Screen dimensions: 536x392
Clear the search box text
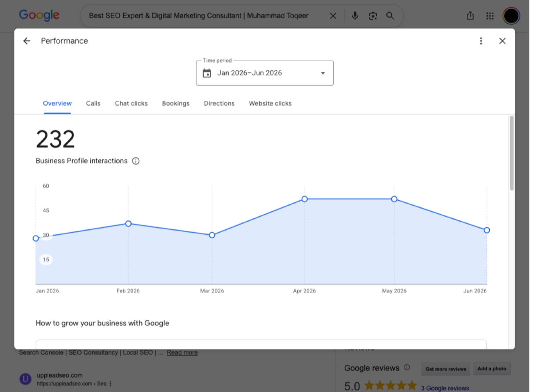(x=333, y=16)
